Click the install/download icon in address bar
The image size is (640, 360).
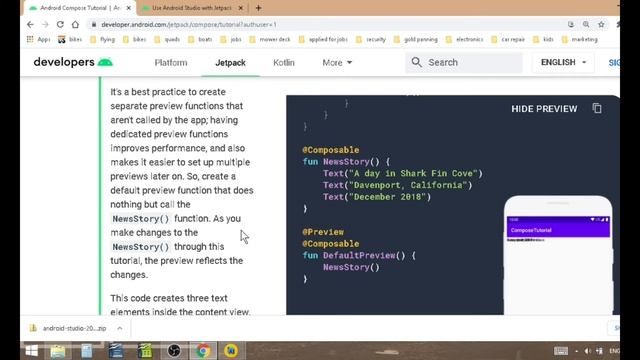(x=571, y=24)
